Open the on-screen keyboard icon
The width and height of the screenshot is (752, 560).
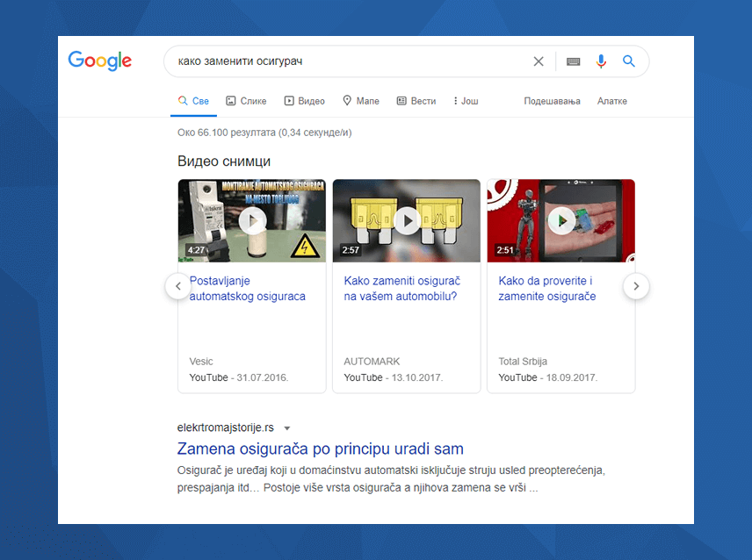[x=573, y=61]
